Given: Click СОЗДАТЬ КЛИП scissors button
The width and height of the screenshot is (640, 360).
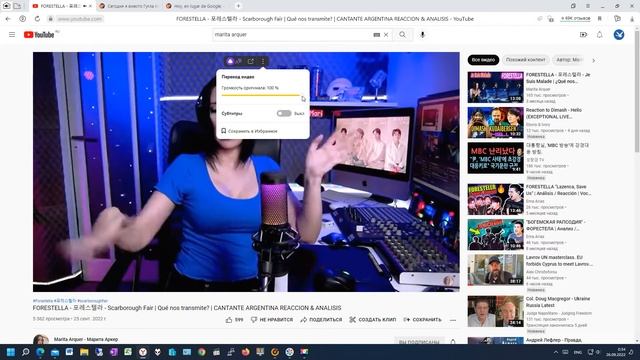Looking at the screenshot, I should click(x=373, y=320).
